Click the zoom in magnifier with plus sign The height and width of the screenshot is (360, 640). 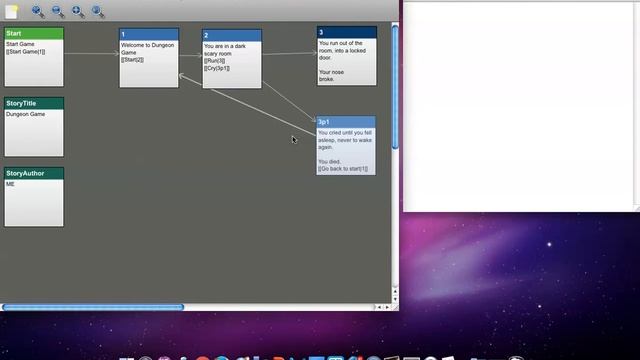pos(78,11)
